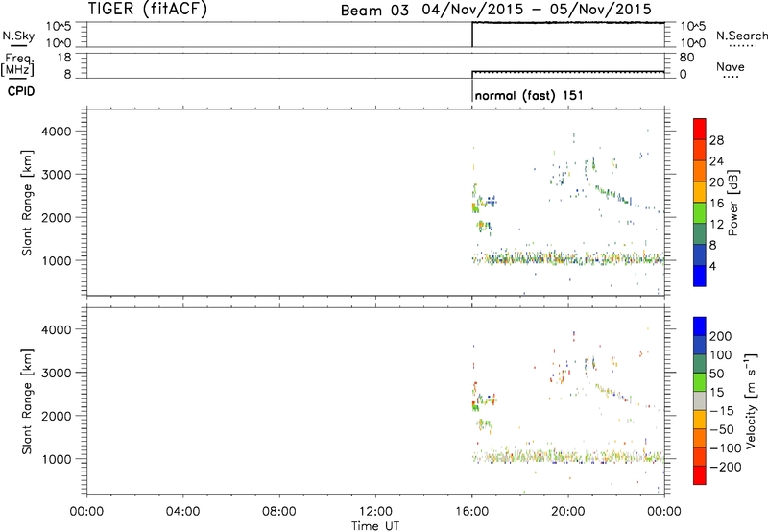This screenshot has height=532, width=768.
Task: Click the "20:00" time tick label
Action: click(568, 512)
